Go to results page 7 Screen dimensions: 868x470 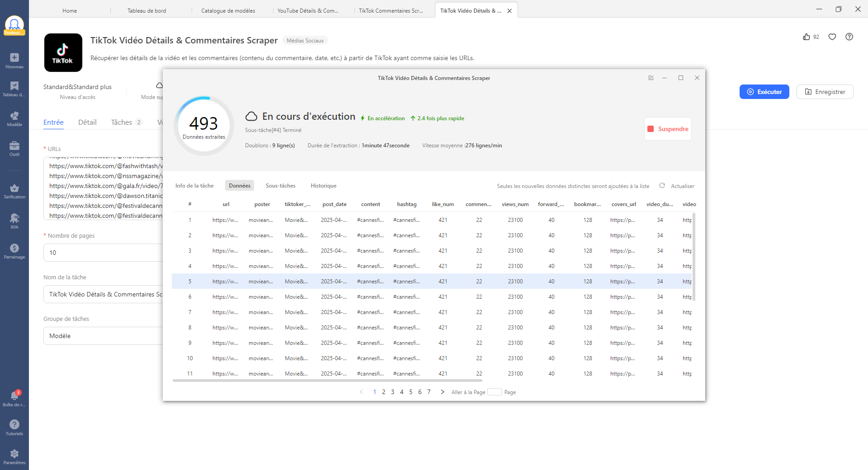[x=429, y=392]
